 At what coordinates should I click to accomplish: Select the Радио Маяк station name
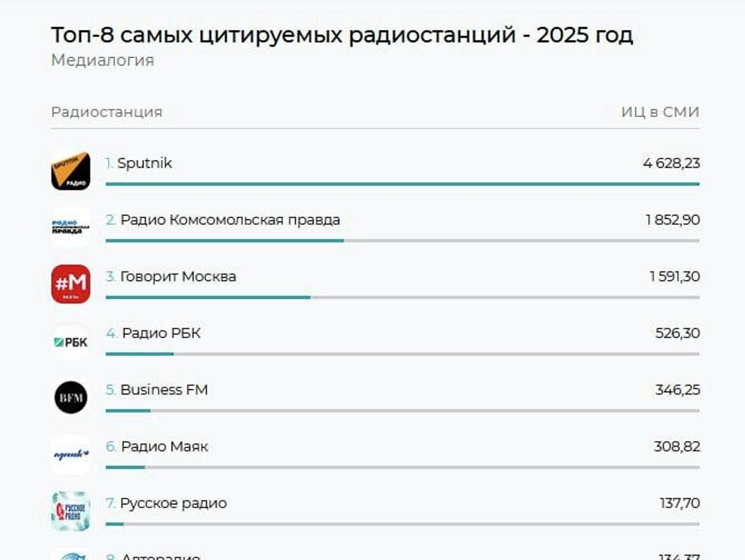click(165, 446)
